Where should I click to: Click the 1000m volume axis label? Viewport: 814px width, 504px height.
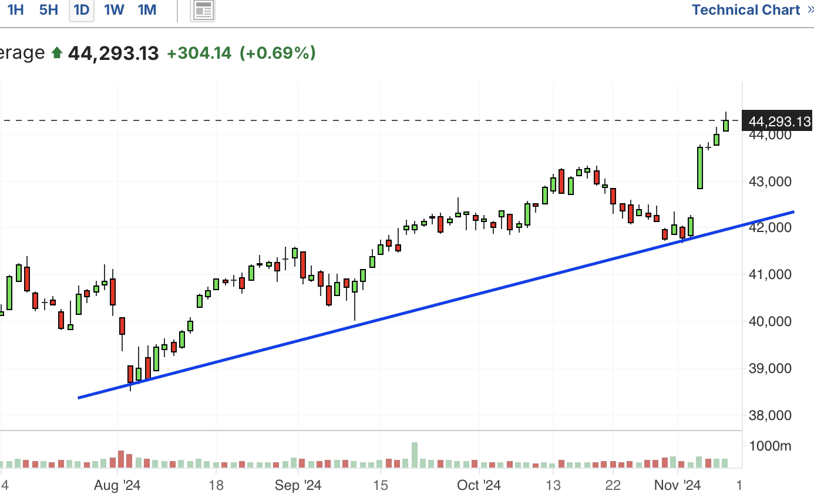(770, 446)
